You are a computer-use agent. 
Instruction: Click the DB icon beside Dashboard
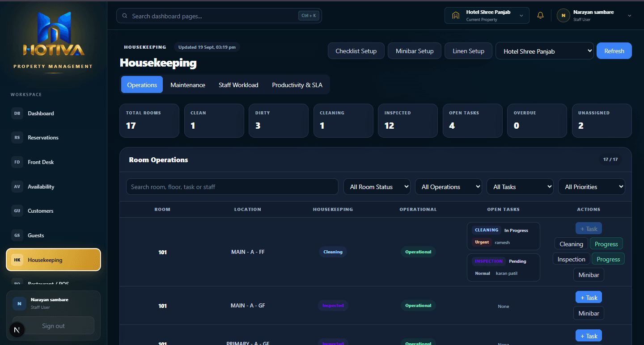click(17, 114)
